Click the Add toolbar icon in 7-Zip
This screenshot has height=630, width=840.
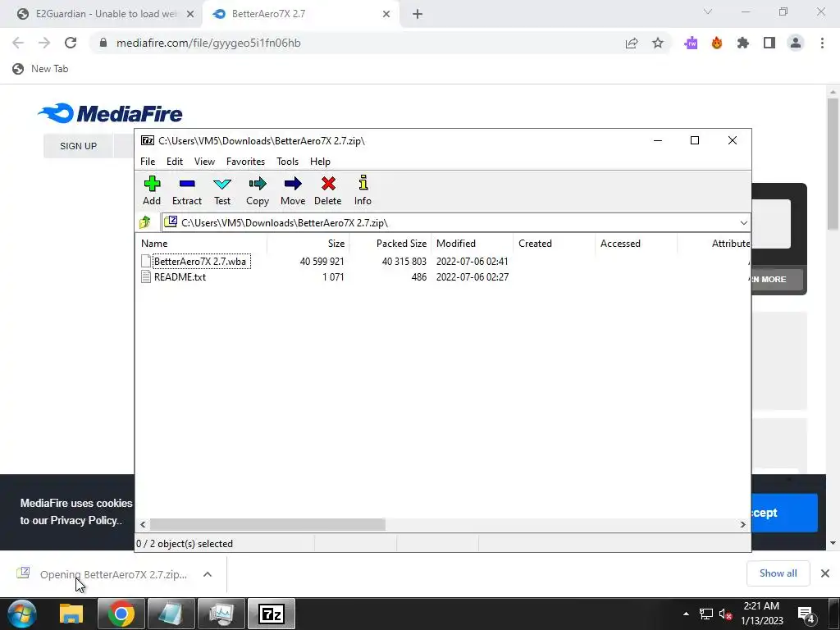(x=152, y=190)
